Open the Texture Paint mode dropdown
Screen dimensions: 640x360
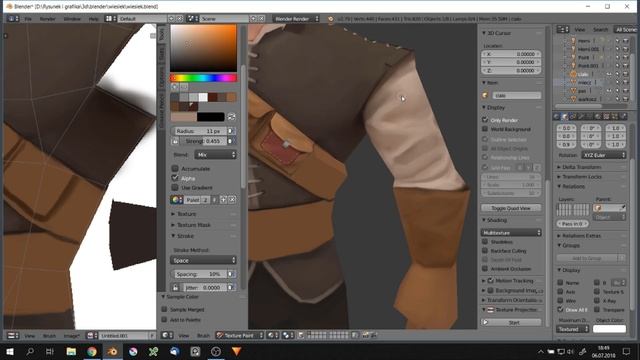240,335
